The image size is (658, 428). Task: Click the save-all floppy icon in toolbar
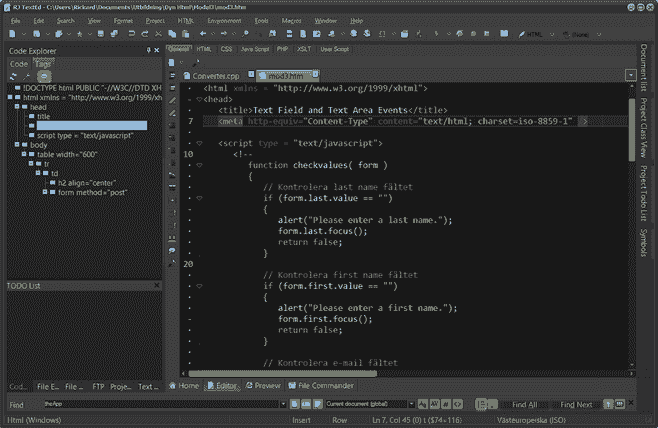coord(114,34)
